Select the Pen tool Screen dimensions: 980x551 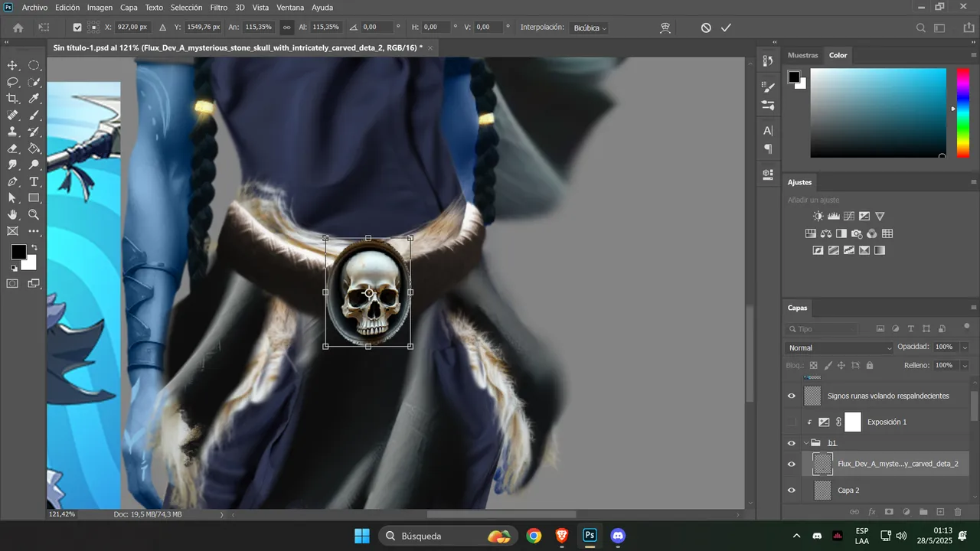pyautogui.click(x=12, y=182)
